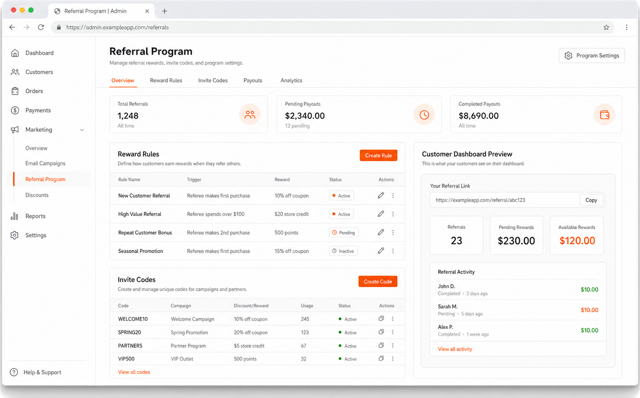This screenshot has height=398, width=640.
Task: Switch to the Analytics tab
Action: click(291, 80)
